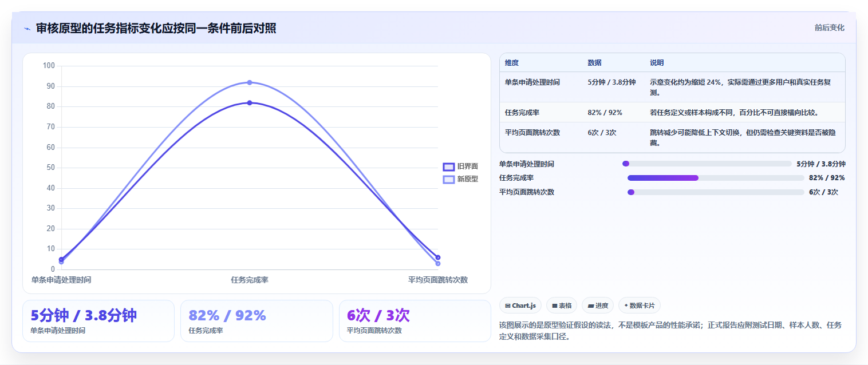Image resolution: width=868 pixels, height=365 pixels.
Task: Click progress value 82% / 92%
Action: coord(827,178)
